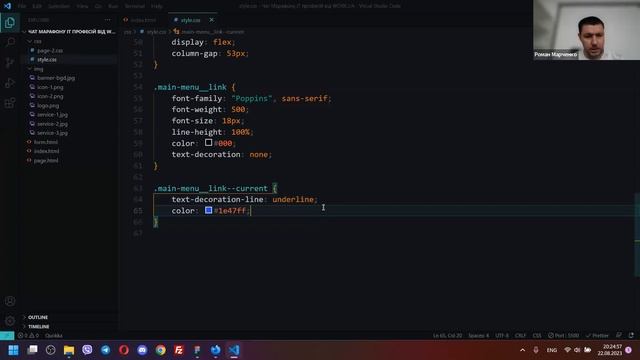Click the Prettier status bar item
This screenshot has height=360, width=640.
tap(597, 336)
